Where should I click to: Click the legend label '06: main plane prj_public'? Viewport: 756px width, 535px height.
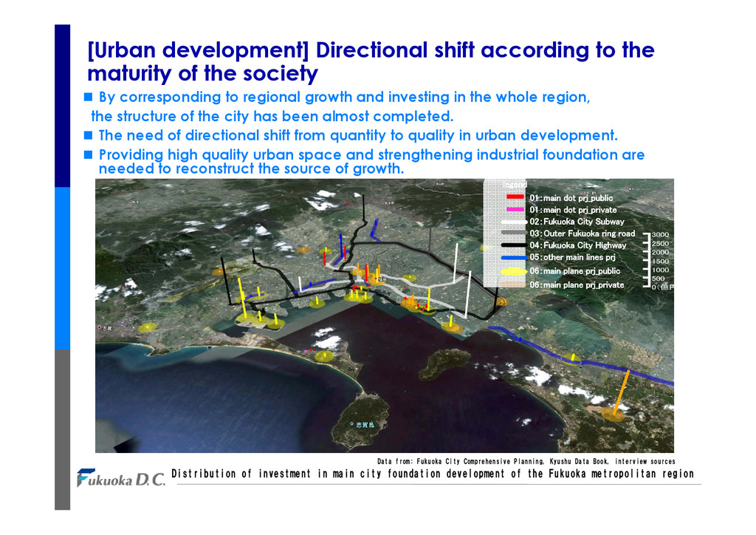[574, 271]
